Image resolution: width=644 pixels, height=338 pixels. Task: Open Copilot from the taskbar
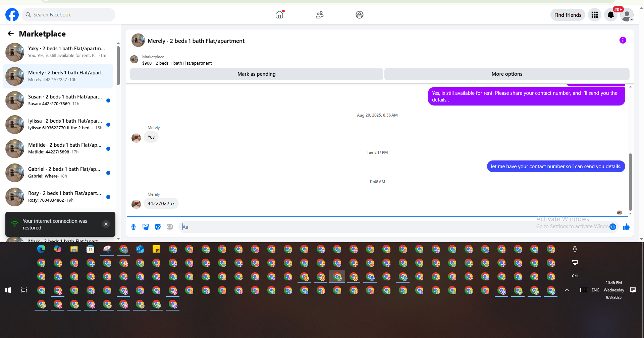(58, 249)
